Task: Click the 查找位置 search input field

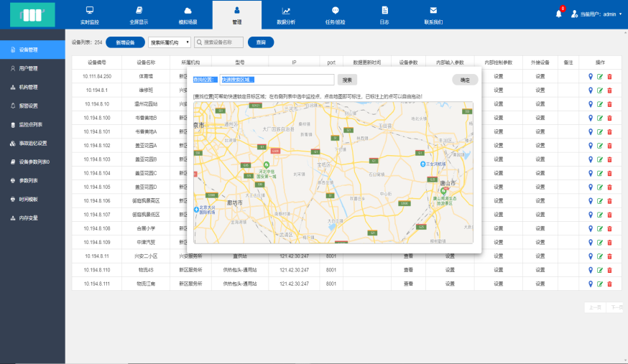Action: [277, 80]
